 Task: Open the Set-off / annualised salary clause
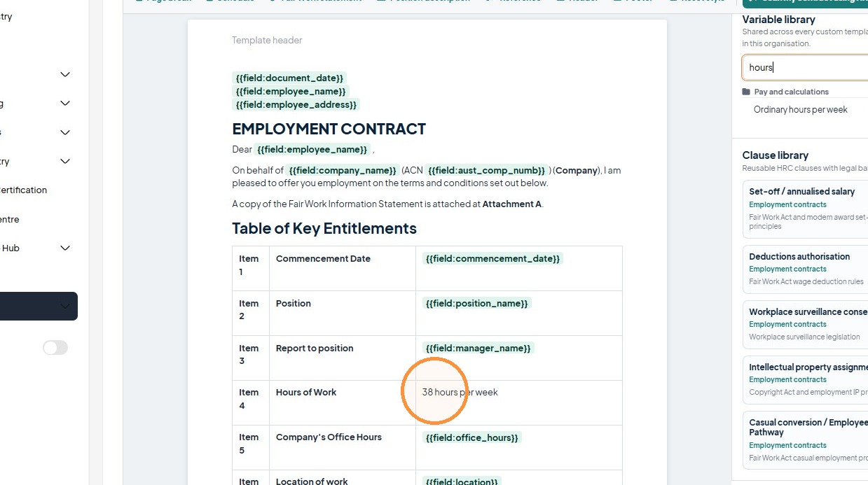click(806, 209)
